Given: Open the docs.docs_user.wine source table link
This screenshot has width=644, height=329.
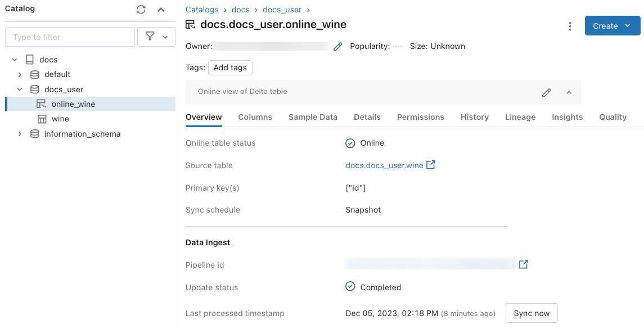Looking at the screenshot, I should pyautogui.click(x=384, y=166).
